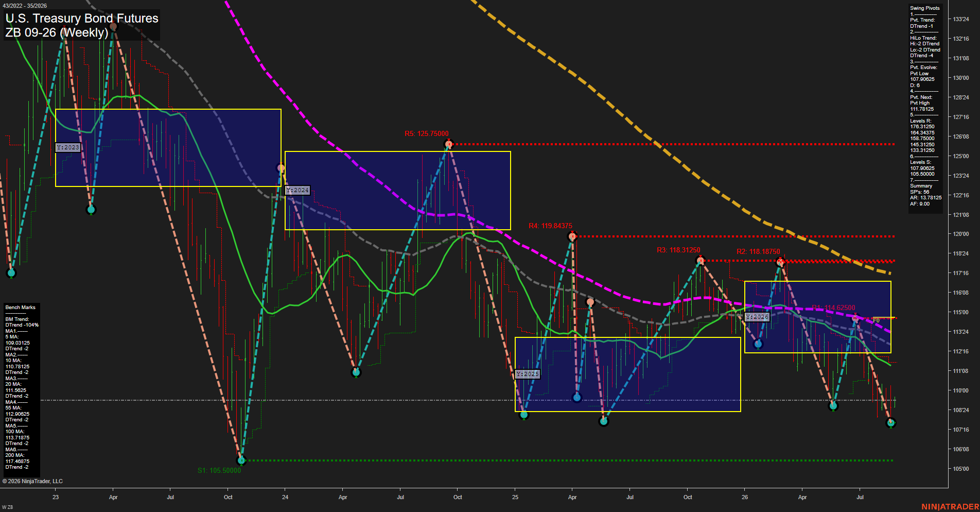Viewport: 980px width, 512px height.
Task: Select resistance level 158.75000 in Levels R
Action: tap(922, 139)
